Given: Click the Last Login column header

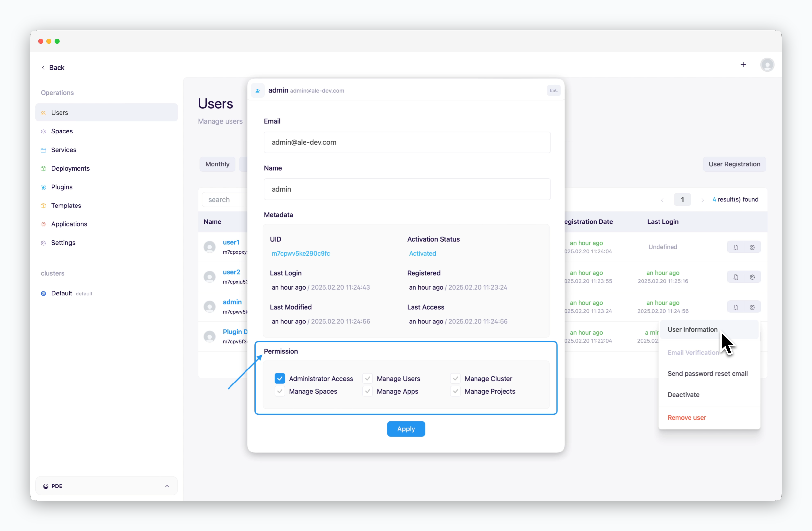Looking at the screenshot, I should (663, 222).
